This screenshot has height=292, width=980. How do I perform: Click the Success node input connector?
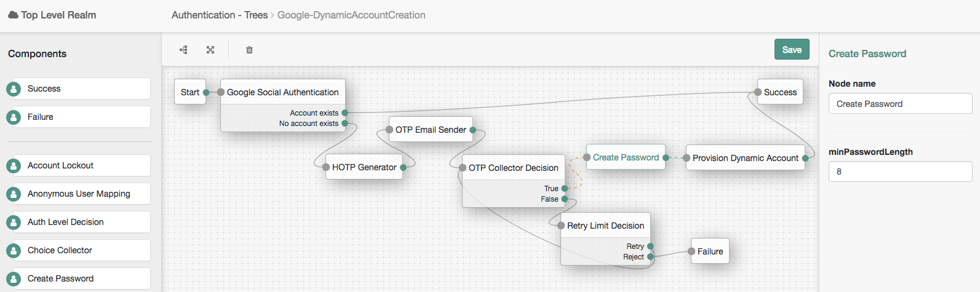758,92
